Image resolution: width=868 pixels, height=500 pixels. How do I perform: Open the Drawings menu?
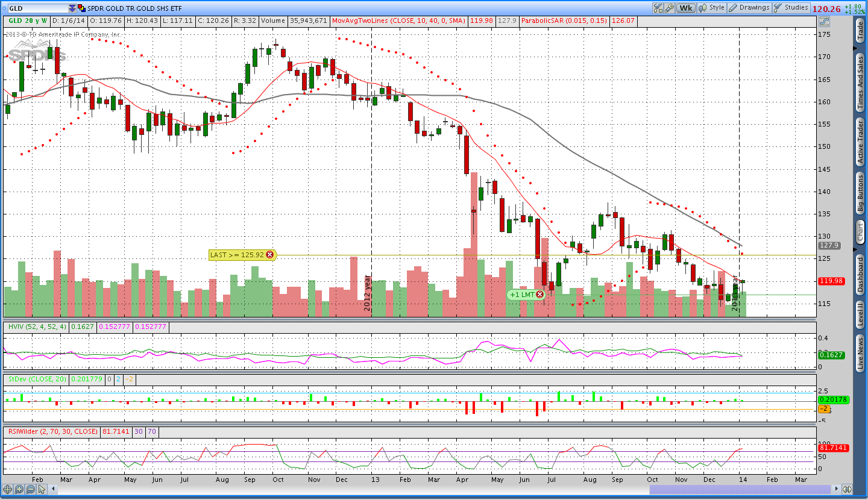tap(749, 8)
